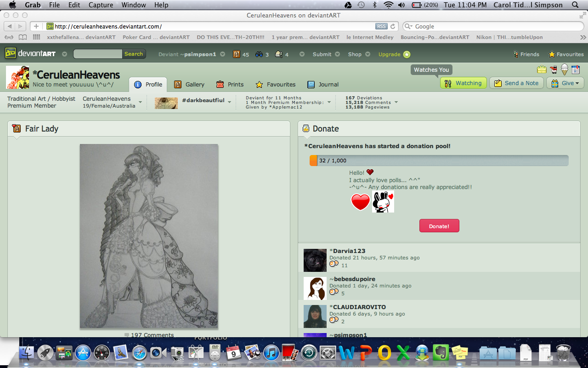
Task: Open the Fair Lady drawing thumbnail
Action: pyautogui.click(x=149, y=236)
